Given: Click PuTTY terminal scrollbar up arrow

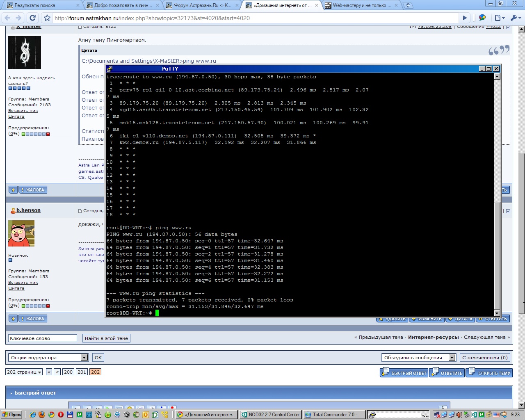Looking at the screenshot, I should (x=497, y=76).
